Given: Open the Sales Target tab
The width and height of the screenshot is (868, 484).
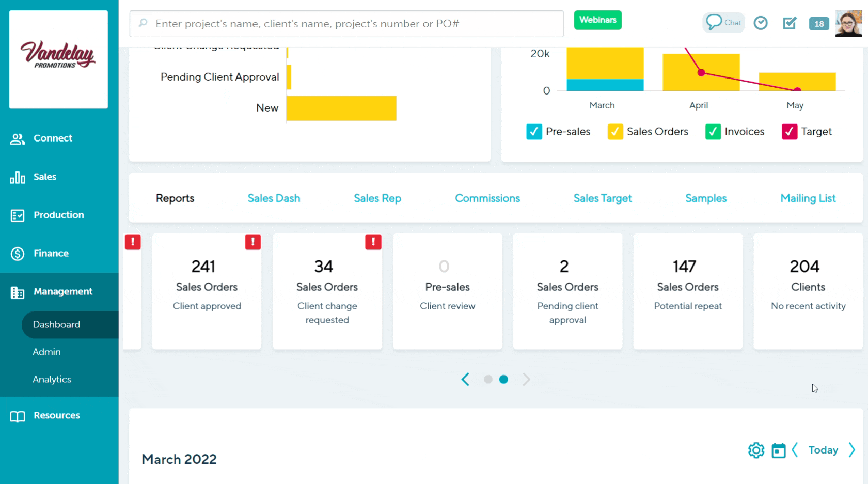Looking at the screenshot, I should point(602,198).
